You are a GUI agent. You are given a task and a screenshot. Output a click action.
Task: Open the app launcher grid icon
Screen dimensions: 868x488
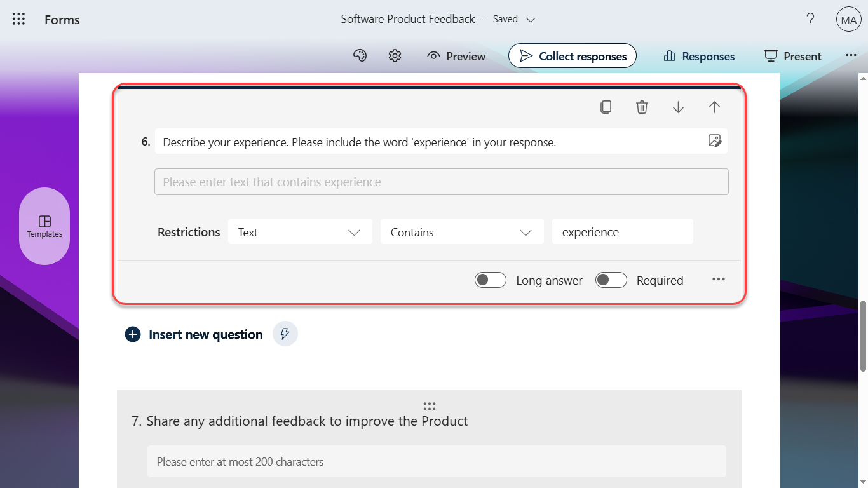(x=19, y=19)
